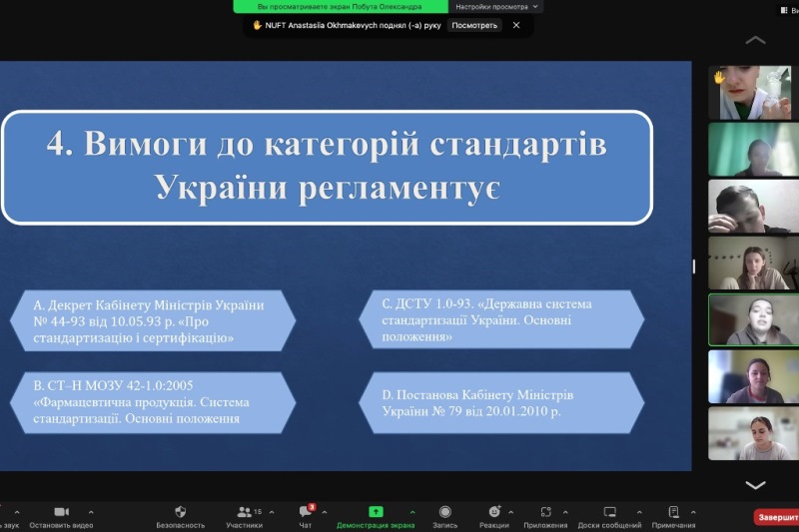Open the view settings dropdown
Image resolution: width=799 pixels, height=532 pixels.
pos(495,7)
